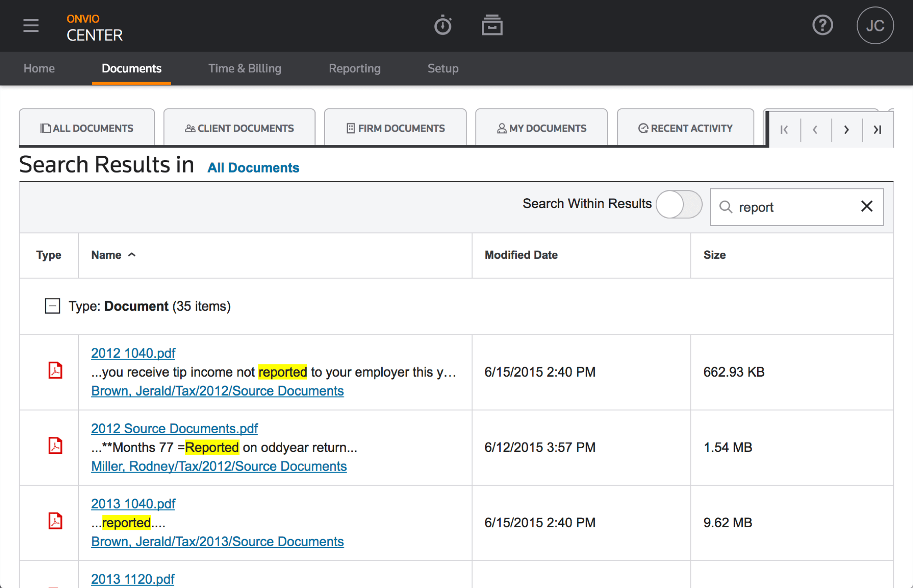
Task: Open folder Miller, Rodney/Tax/2012/Source Documents
Action: coord(219,466)
